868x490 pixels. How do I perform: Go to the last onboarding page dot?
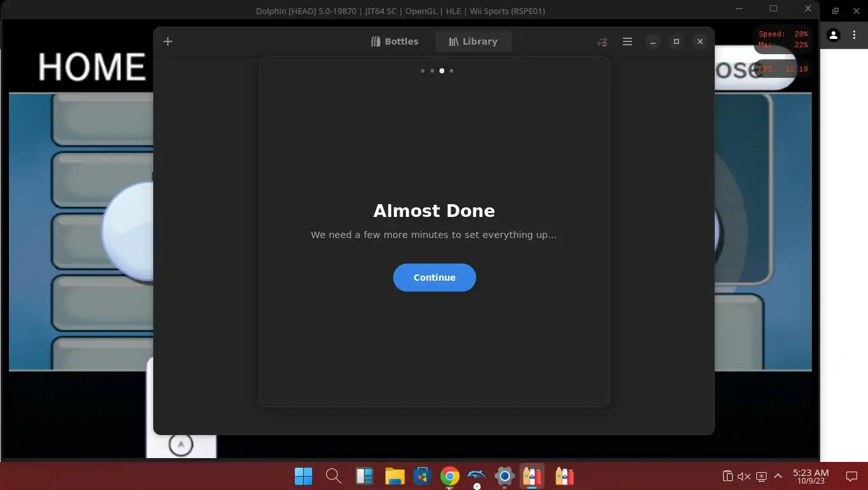pyautogui.click(x=451, y=71)
